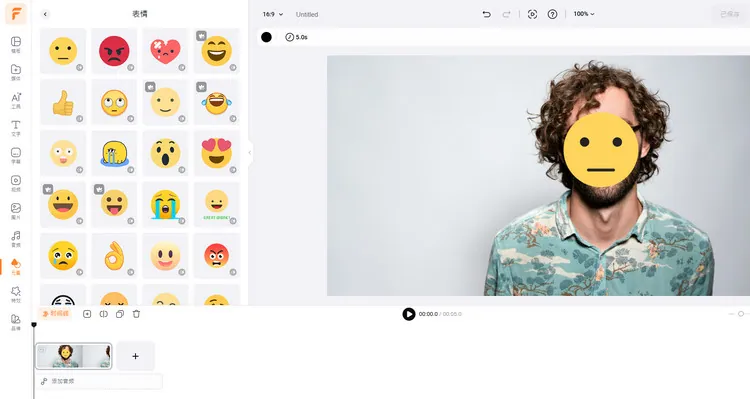The height and width of the screenshot is (399, 750).
Task: Add a new scene with the plus button
Action: point(135,356)
